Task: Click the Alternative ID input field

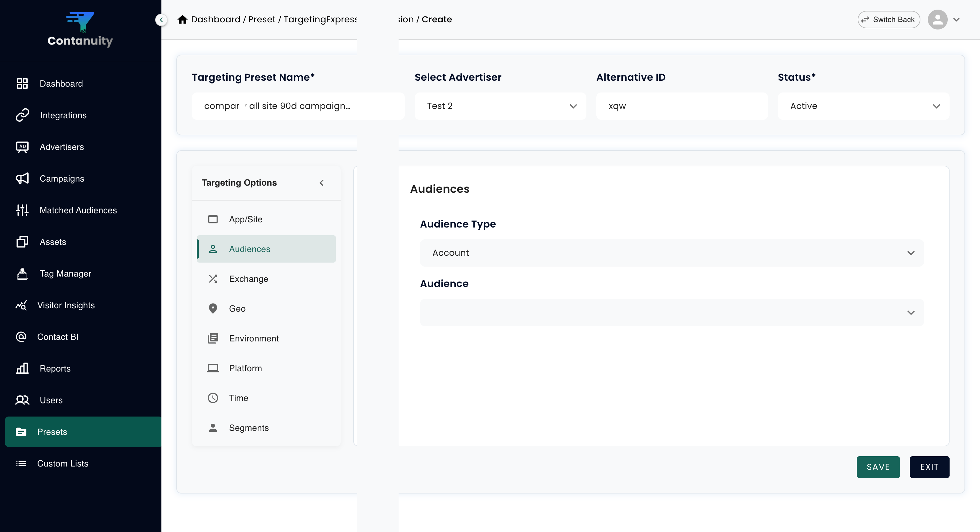Action: pyautogui.click(x=681, y=106)
